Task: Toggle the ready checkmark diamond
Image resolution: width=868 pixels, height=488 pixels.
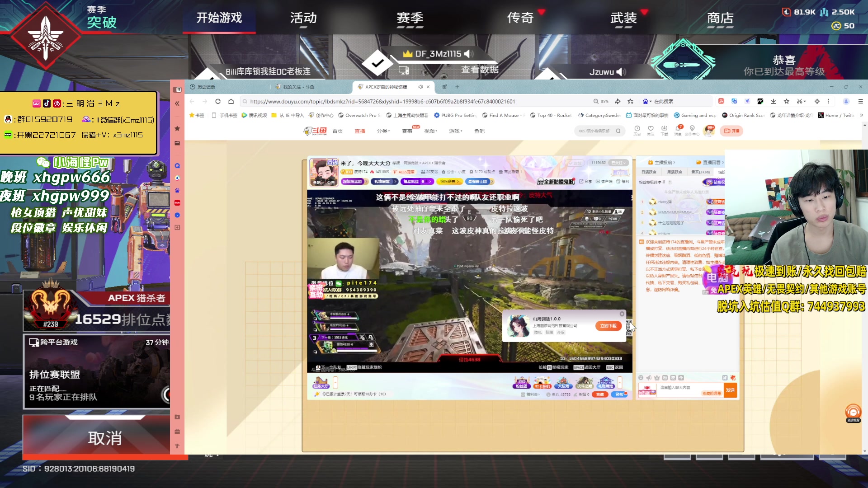Action: 377,63
